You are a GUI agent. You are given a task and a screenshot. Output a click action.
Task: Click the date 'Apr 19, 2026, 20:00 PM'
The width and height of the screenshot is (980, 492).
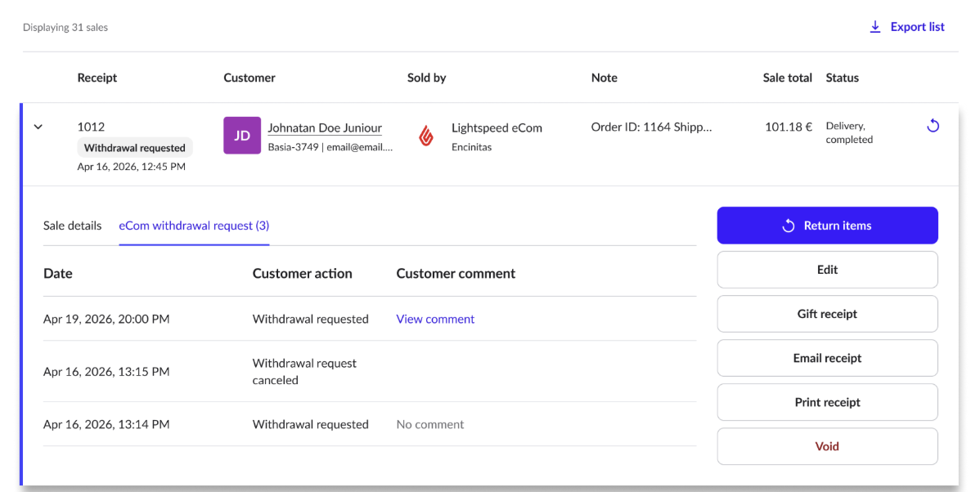coord(106,319)
